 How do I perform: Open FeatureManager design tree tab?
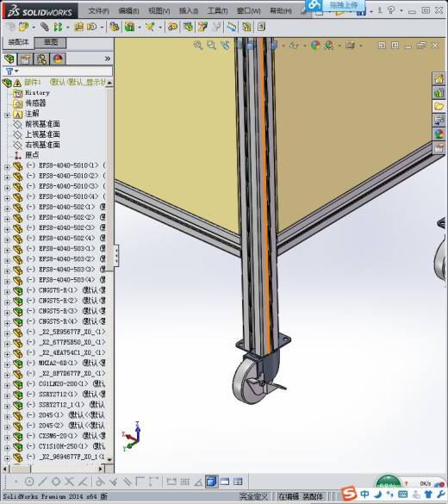click(9, 59)
